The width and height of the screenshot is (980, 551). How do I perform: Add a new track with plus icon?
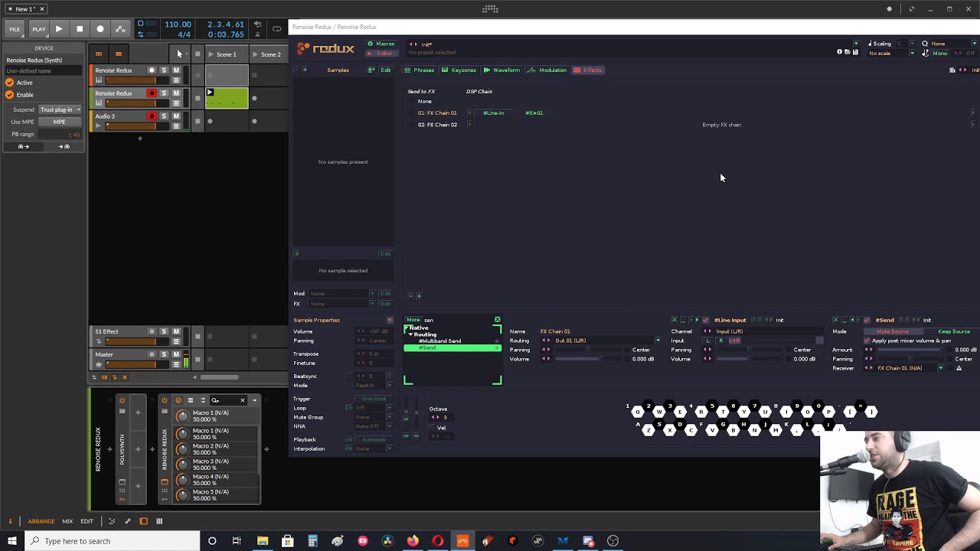(139, 139)
